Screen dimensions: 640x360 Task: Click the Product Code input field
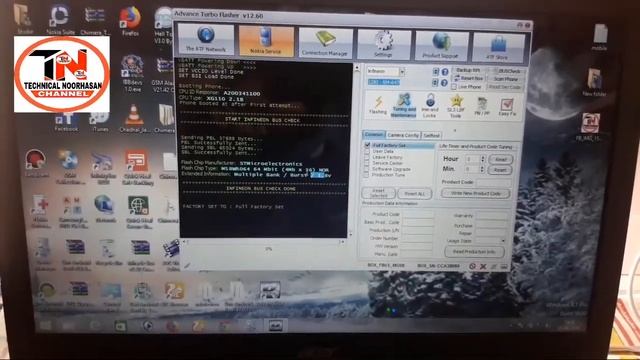pos(493,182)
